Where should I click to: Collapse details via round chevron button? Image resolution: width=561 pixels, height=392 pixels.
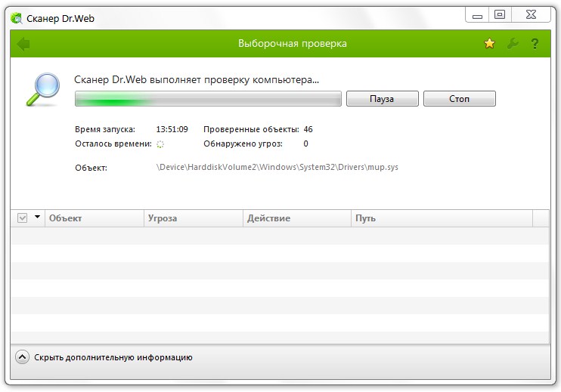22,357
